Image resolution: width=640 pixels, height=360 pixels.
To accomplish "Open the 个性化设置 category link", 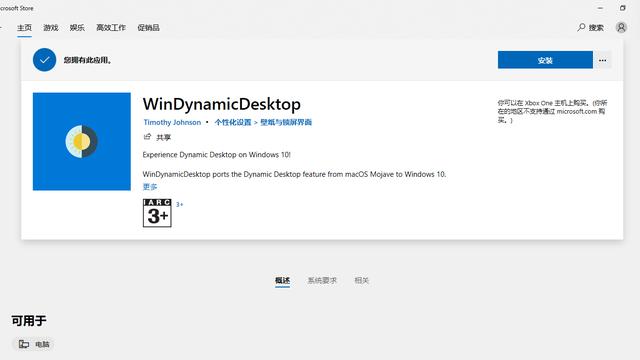I will click(x=233, y=122).
